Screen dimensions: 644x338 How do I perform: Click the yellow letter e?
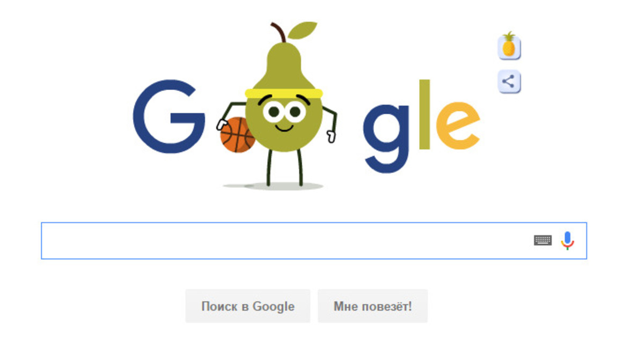[458, 126]
